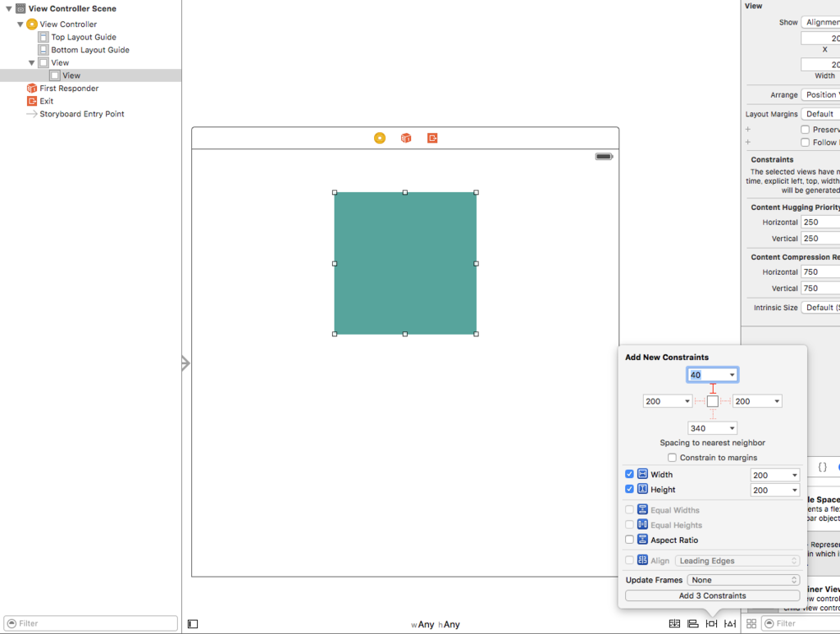
Task: Select the teal view on the canvas
Action: point(405,263)
